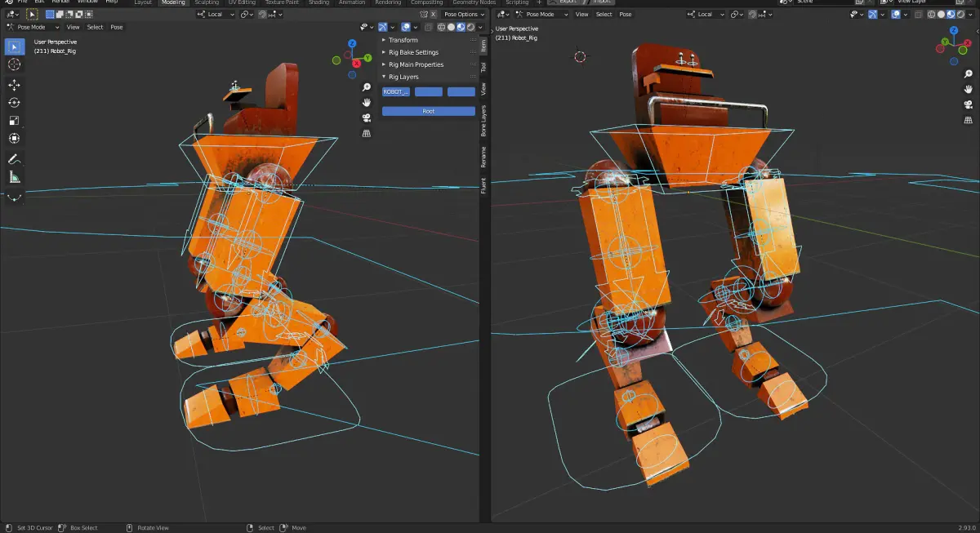Click zoom magnifier icon in left viewport
Viewport: 980px width, 533px height.
pyautogui.click(x=367, y=87)
